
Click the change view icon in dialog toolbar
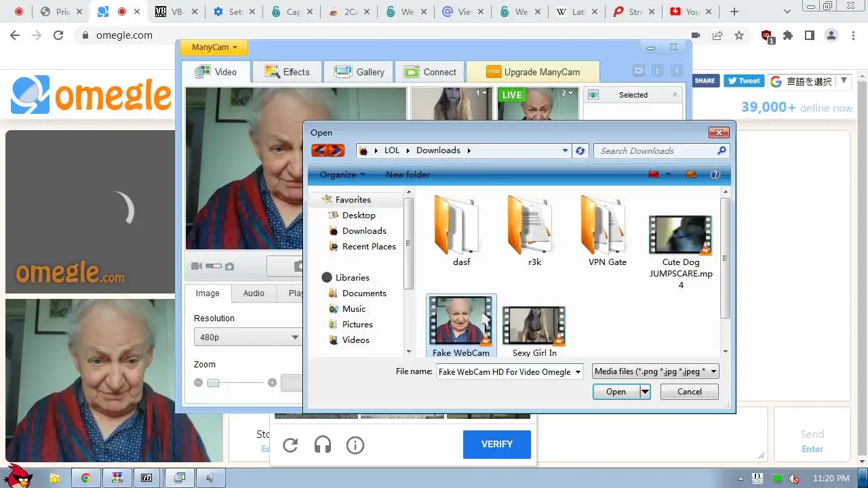coord(654,174)
